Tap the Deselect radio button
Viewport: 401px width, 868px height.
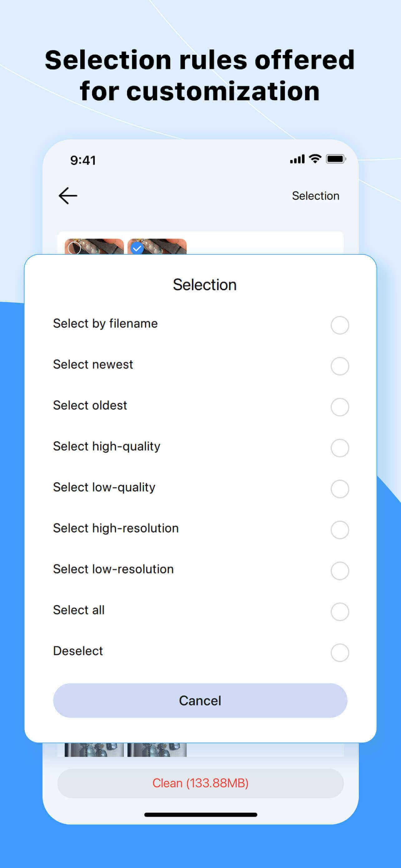click(339, 652)
